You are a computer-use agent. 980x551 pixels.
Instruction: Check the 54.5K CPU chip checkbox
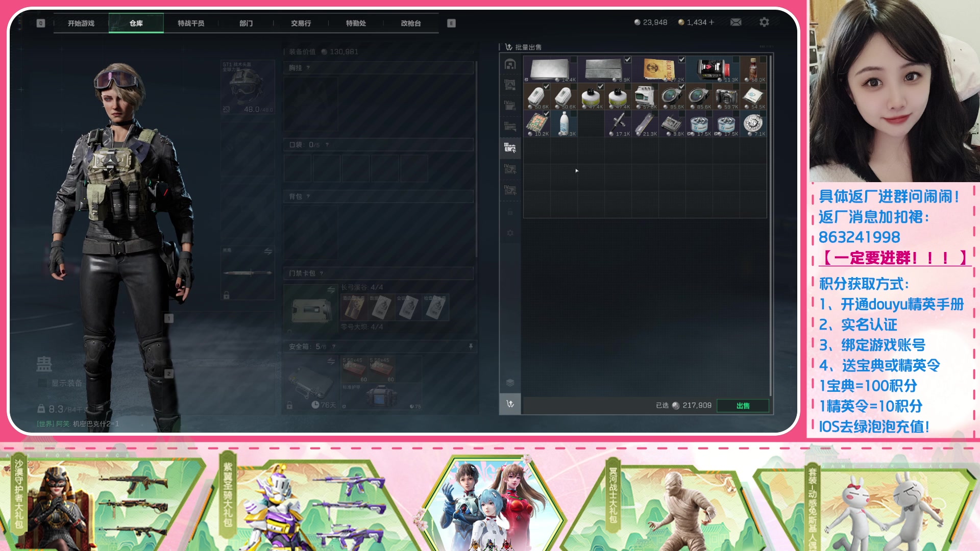tap(763, 87)
